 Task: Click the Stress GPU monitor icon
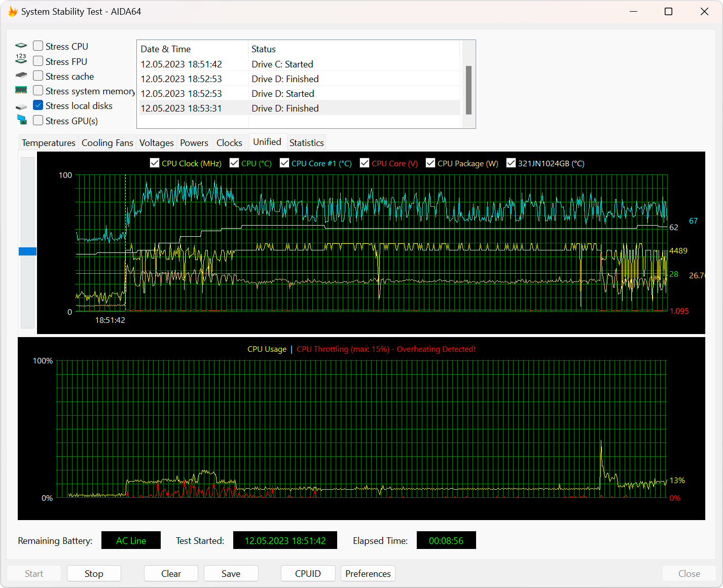pos(21,120)
